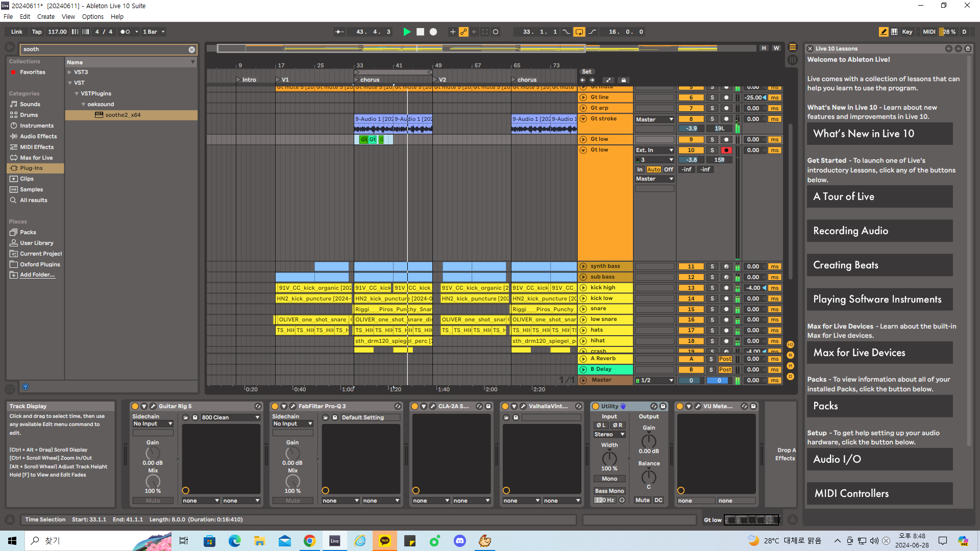Solo the kick high track
The image size is (980, 551).
coord(712,288)
